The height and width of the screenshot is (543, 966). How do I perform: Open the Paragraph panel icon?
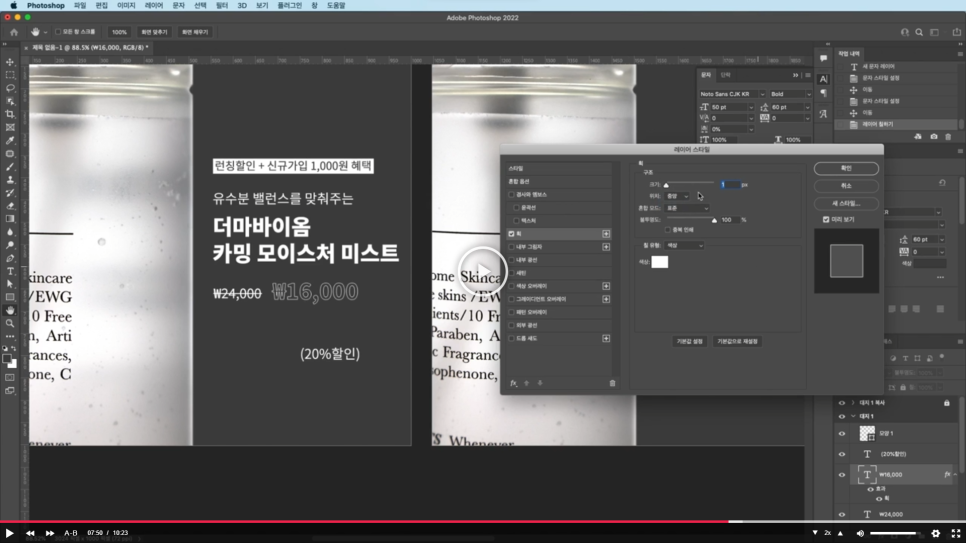(x=824, y=92)
